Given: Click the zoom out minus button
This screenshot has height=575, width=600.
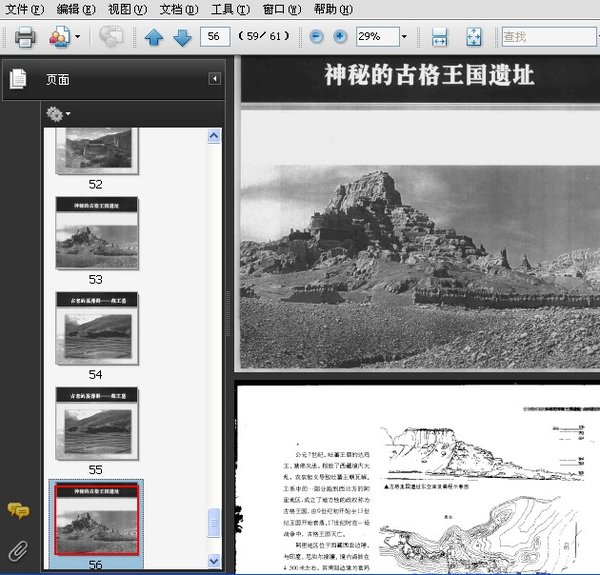Looking at the screenshot, I should pyautogui.click(x=316, y=37).
